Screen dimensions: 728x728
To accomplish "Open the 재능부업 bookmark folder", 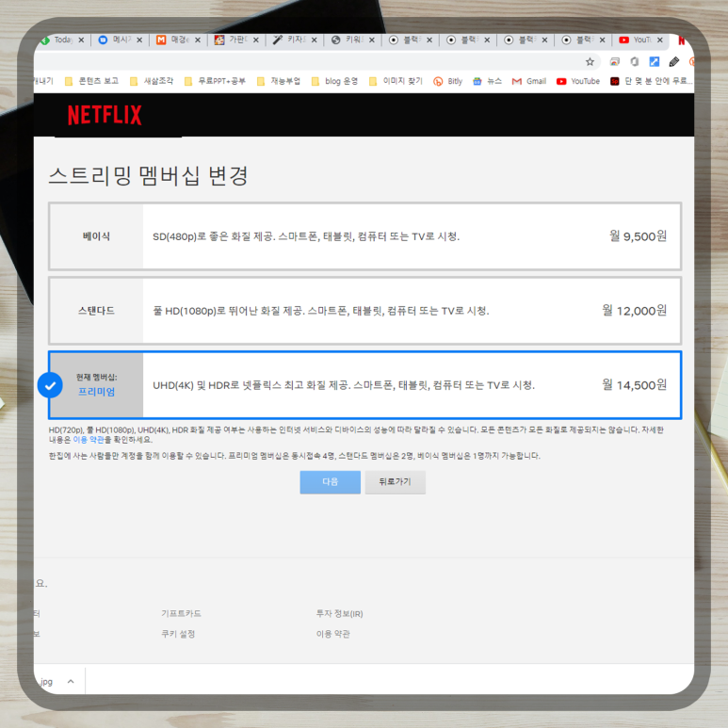I will [x=279, y=81].
